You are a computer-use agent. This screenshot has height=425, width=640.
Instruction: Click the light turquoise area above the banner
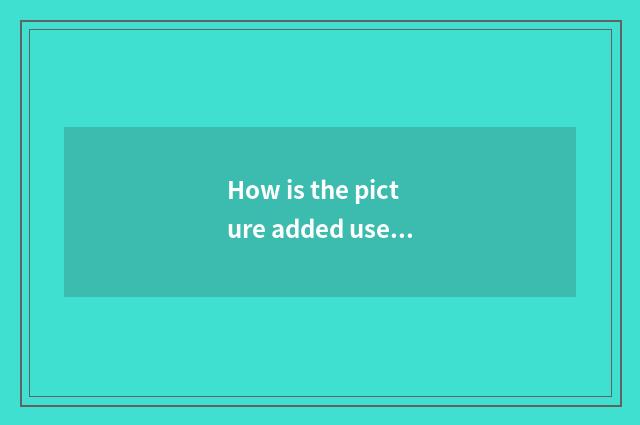click(x=320, y=78)
